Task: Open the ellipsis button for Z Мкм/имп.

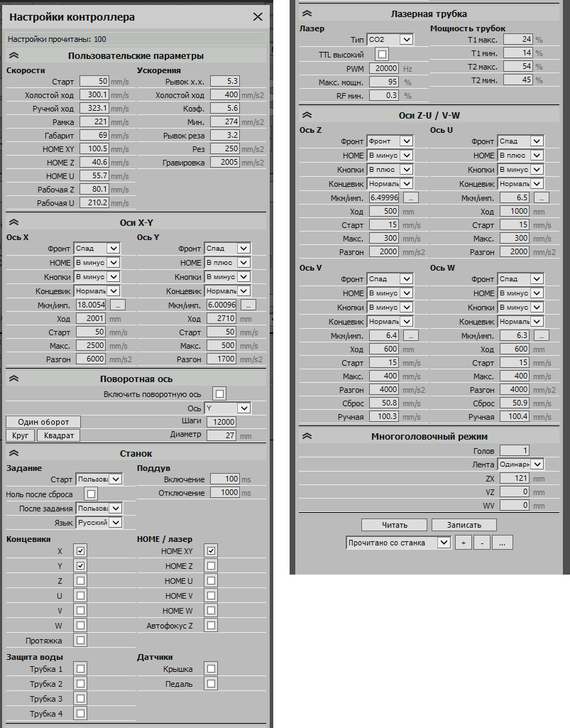Action: pyautogui.click(x=411, y=197)
